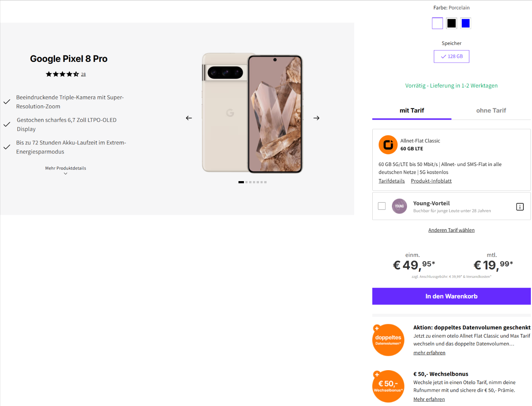This screenshot has height=406, width=532.
Task: Switch to the ohne Tarif tab
Action: point(491,111)
